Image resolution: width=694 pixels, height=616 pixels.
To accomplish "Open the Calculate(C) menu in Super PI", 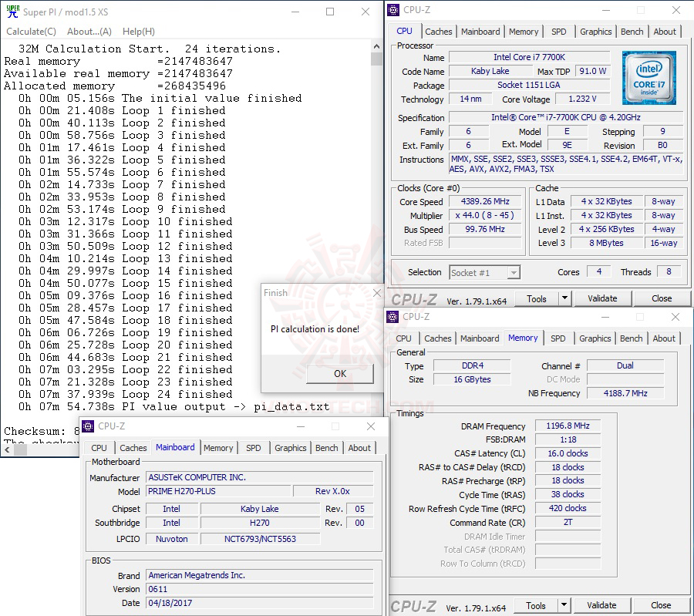I will (x=31, y=32).
